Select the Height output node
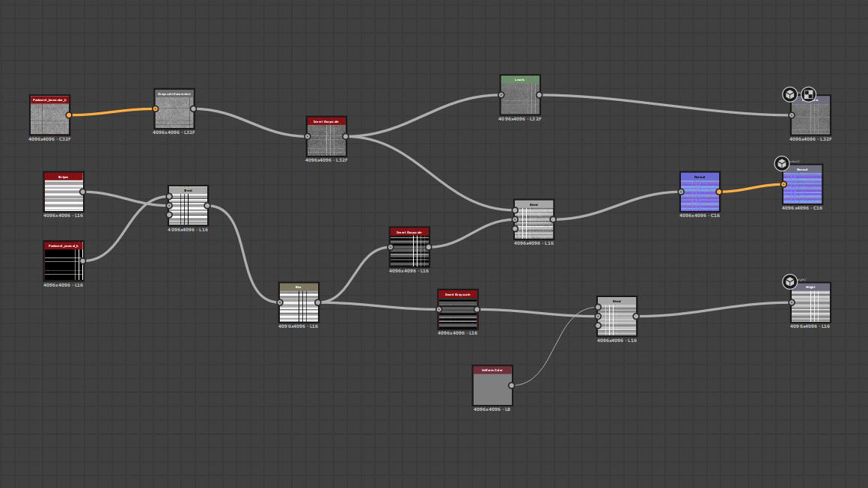This screenshot has height=488, width=868. [x=810, y=304]
